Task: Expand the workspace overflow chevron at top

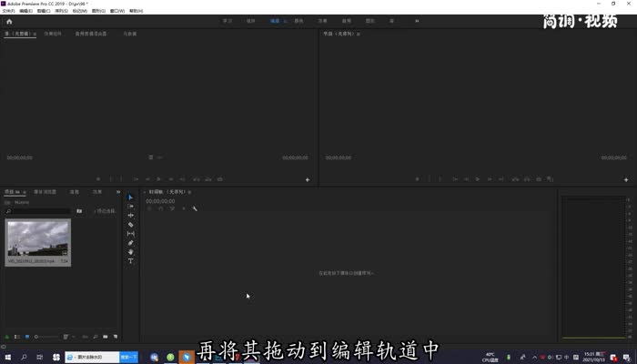Action: (417, 20)
